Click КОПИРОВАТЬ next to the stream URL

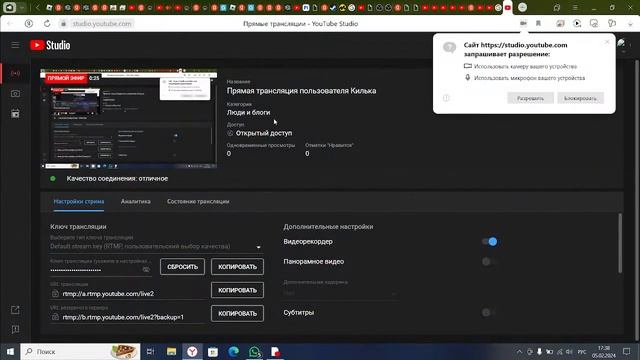point(237,290)
